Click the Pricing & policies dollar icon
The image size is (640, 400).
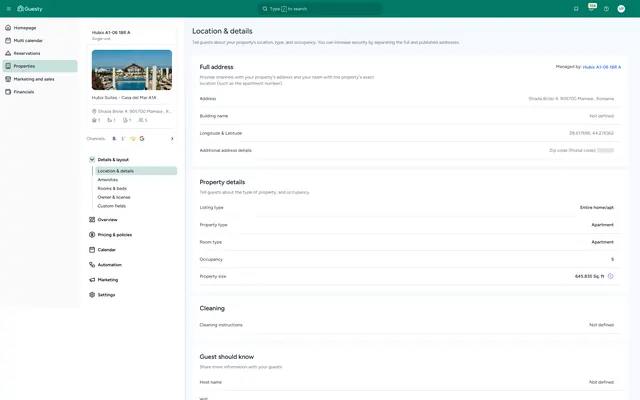tap(92, 235)
